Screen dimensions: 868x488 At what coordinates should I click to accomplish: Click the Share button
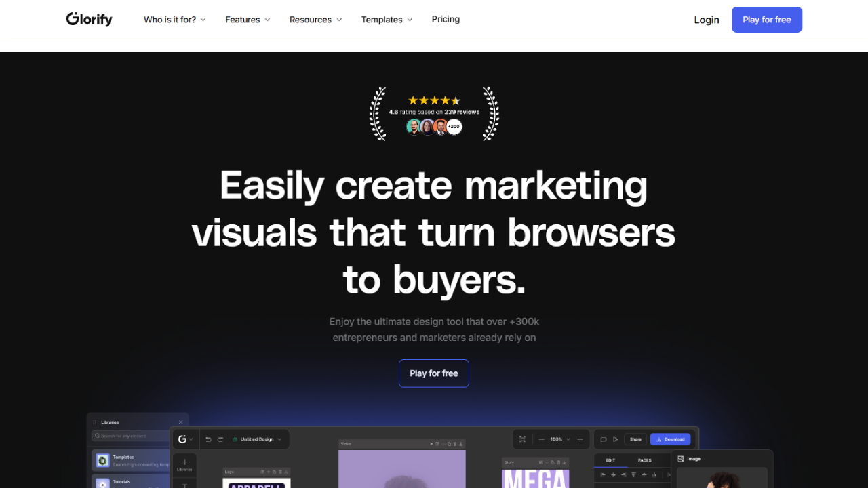635,439
